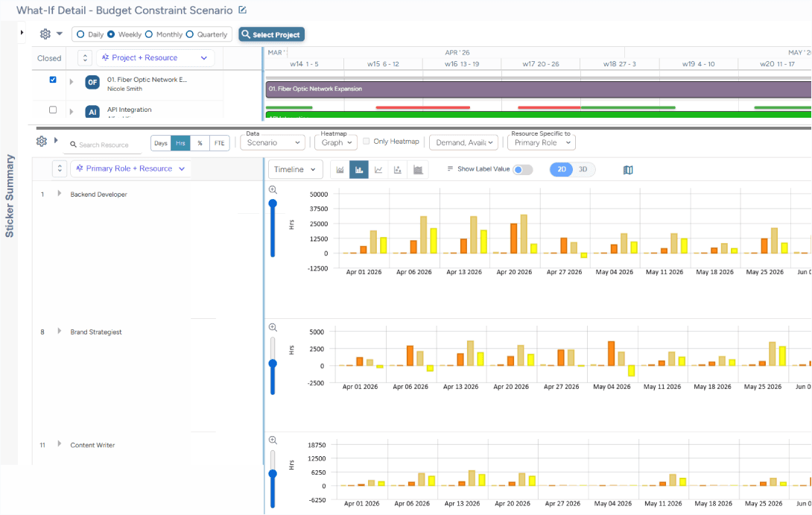Select the scatter chart type icon

[x=398, y=169]
